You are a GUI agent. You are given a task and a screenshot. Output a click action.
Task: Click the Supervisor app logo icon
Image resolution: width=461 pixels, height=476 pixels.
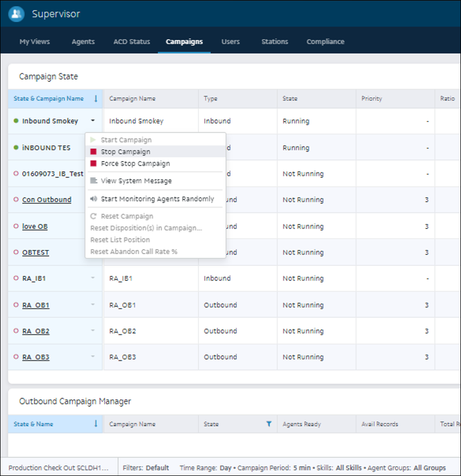[x=16, y=14]
